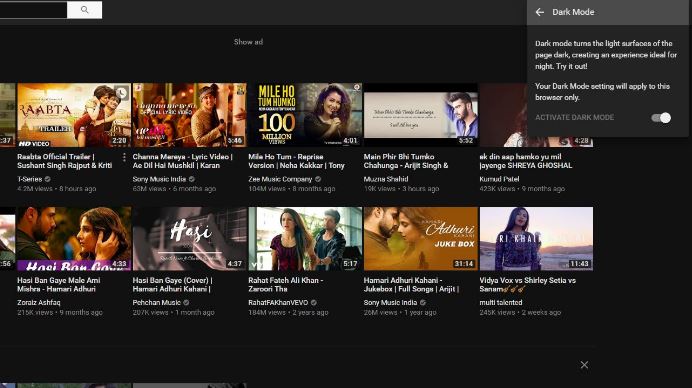Click the Dark Mode panel heading

(573, 12)
